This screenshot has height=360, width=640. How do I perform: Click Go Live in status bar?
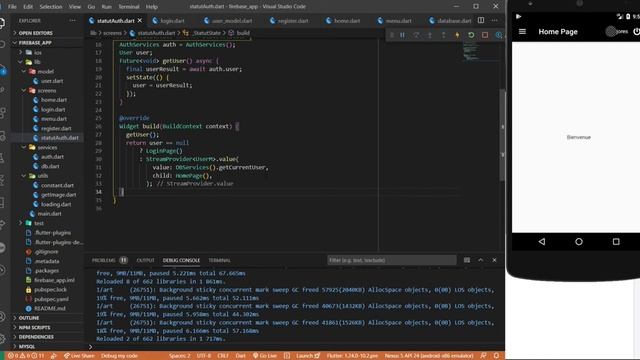tap(264, 356)
